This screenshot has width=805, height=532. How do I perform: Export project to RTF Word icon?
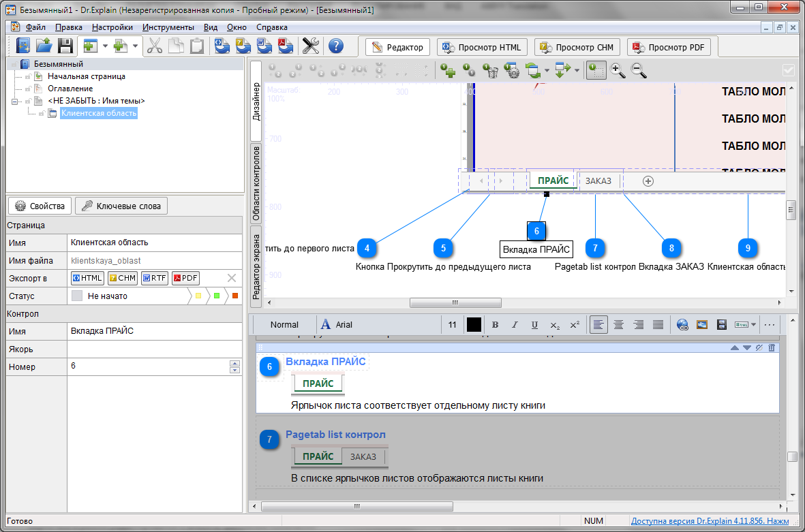[264, 46]
